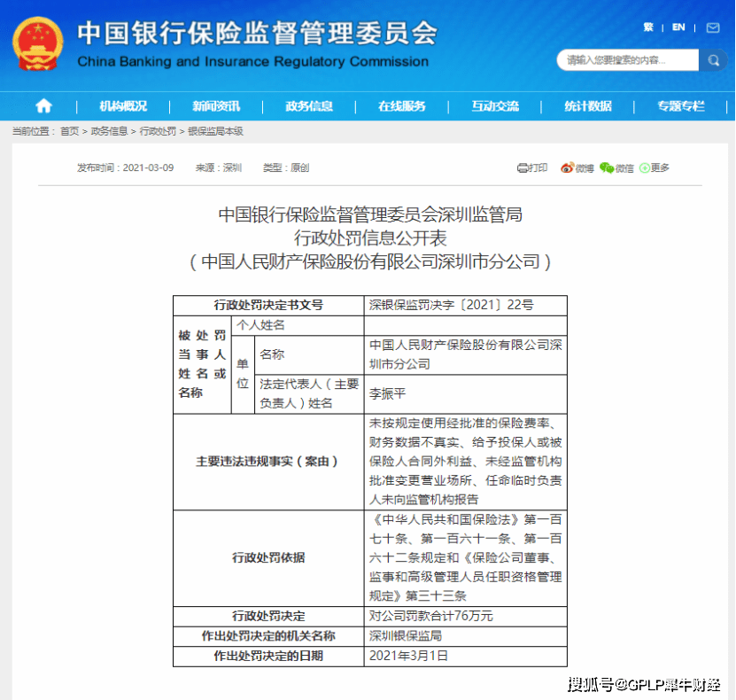This screenshot has height=700, width=736.
Task: Click the search magnifier icon
Action: [x=714, y=60]
